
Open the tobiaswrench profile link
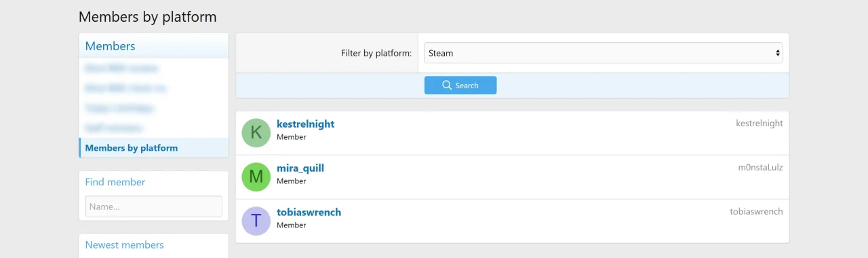(x=309, y=213)
